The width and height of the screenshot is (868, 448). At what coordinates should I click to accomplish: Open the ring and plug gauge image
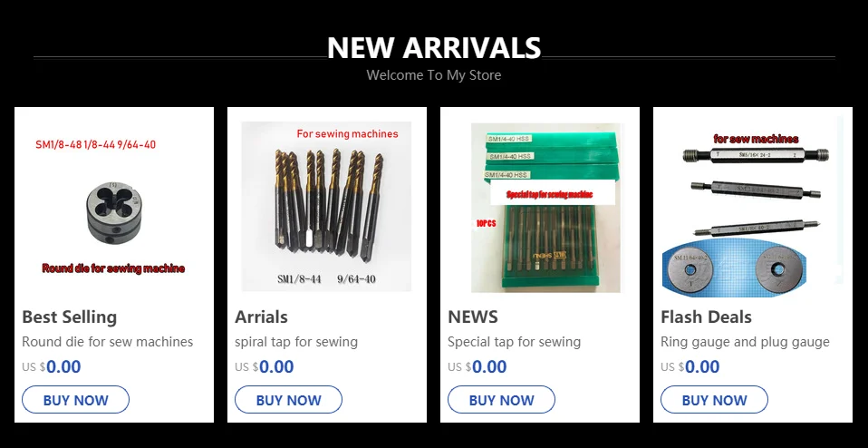753,207
